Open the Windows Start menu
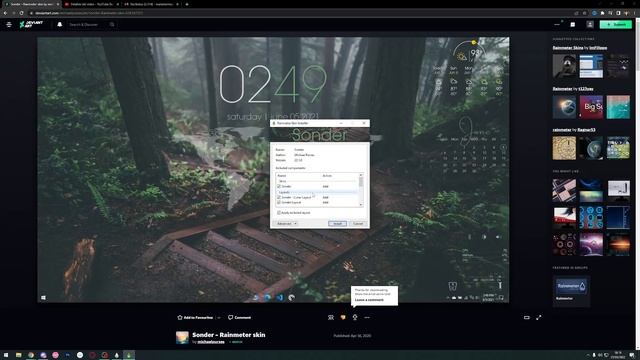 tap(6, 355)
